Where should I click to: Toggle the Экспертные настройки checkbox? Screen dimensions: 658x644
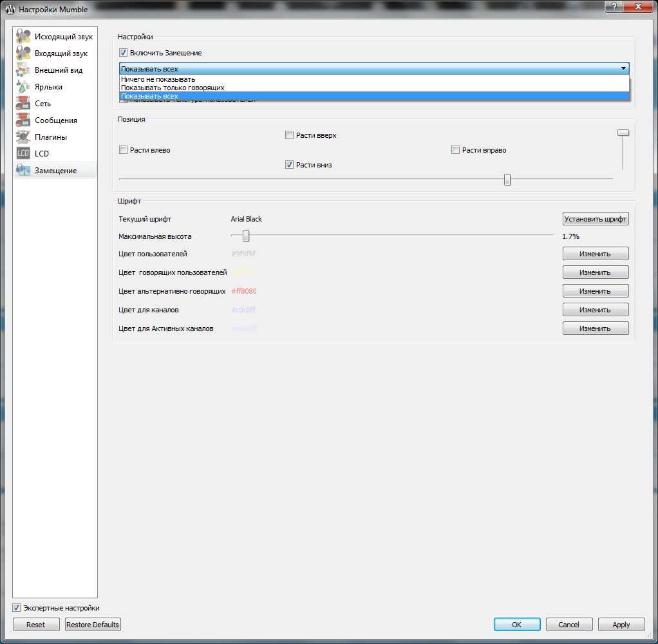[x=17, y=608]
